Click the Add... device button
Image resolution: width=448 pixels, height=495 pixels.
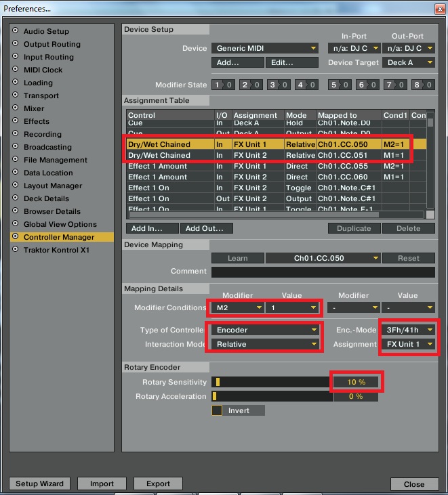(238, 62)
